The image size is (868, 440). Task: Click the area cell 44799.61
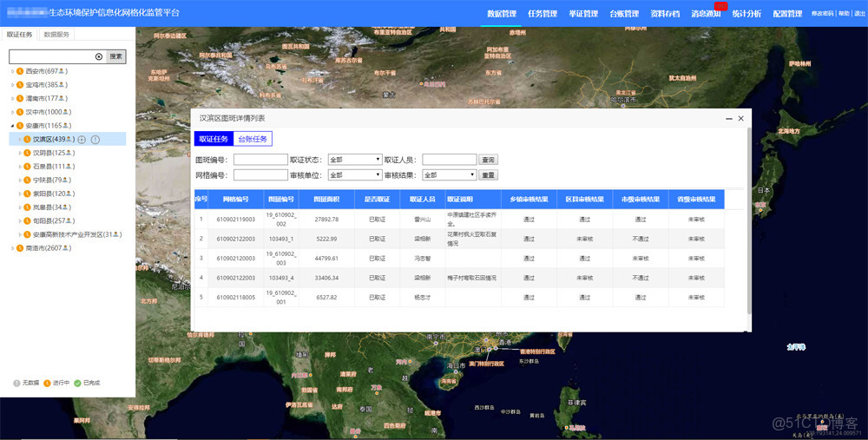326,259
